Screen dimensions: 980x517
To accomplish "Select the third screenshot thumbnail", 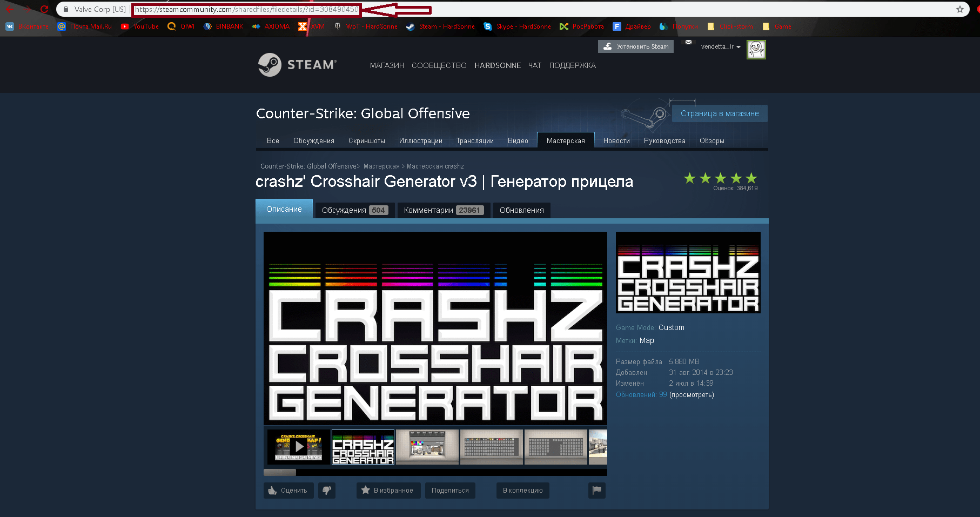I will point(427,447).
